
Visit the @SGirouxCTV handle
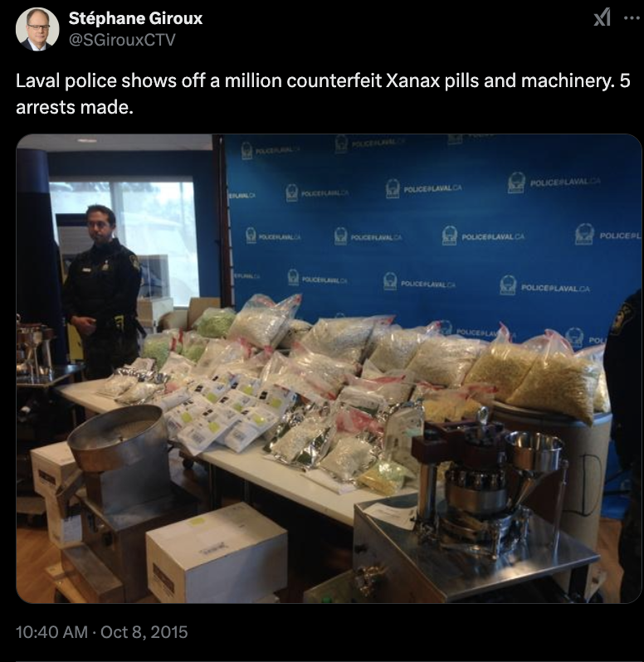click(122, 40)
